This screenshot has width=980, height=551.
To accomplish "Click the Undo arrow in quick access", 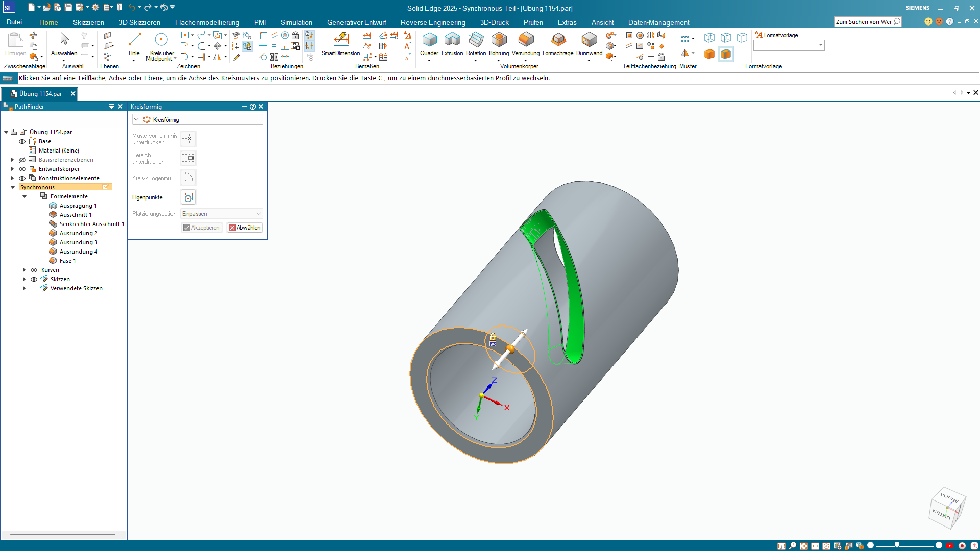I will tap(132, 7).
